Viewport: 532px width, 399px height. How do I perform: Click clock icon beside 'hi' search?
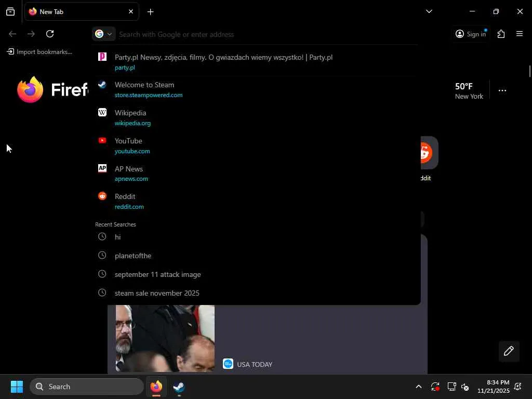(102, 236)
